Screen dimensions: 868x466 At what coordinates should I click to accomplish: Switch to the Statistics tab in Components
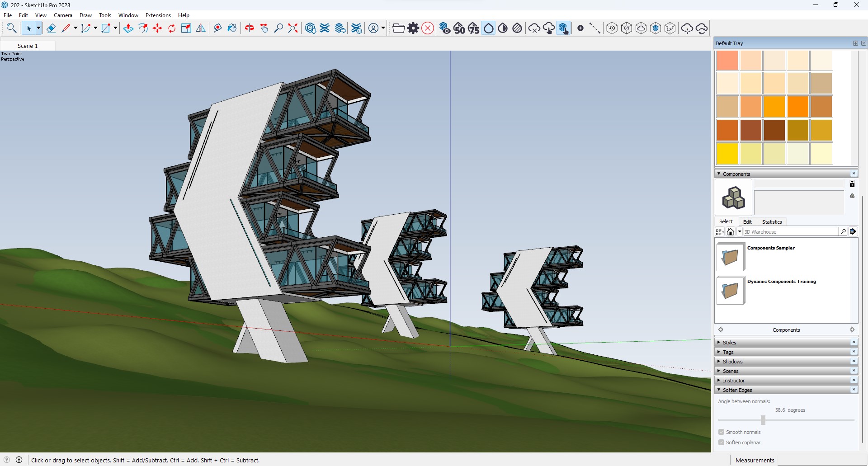click(772, 221)
